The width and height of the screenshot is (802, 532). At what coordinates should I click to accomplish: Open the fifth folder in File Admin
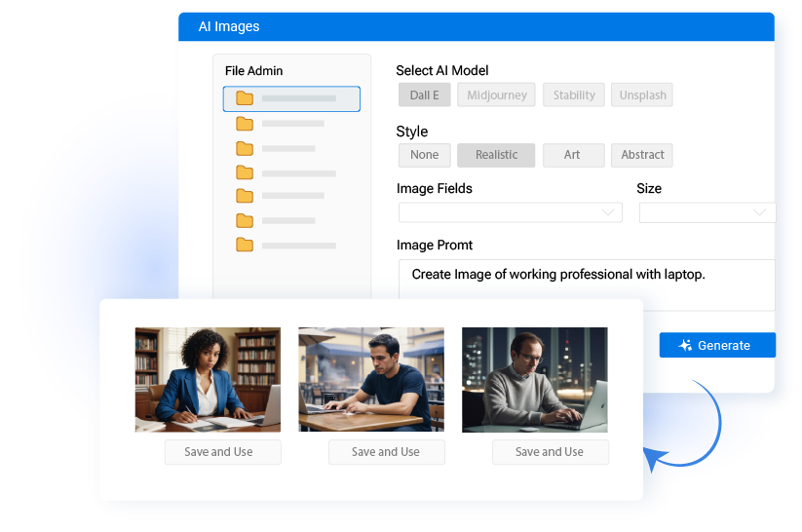click(281, 196)
